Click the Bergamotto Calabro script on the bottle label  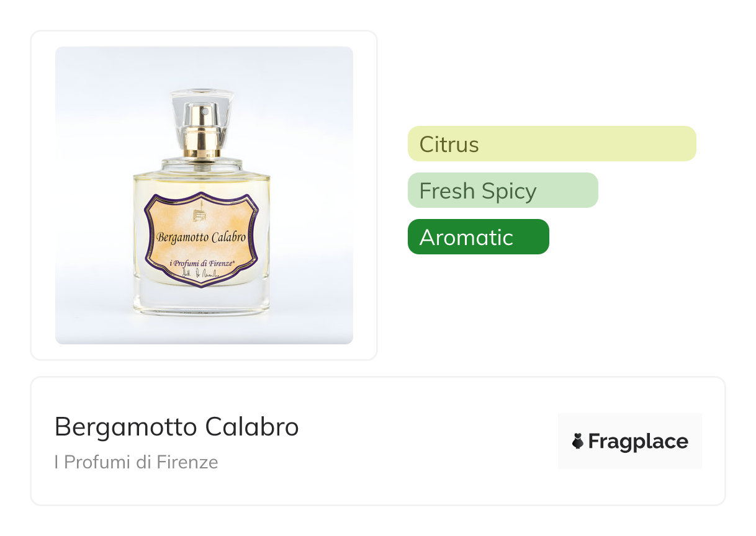pos(201,237)
